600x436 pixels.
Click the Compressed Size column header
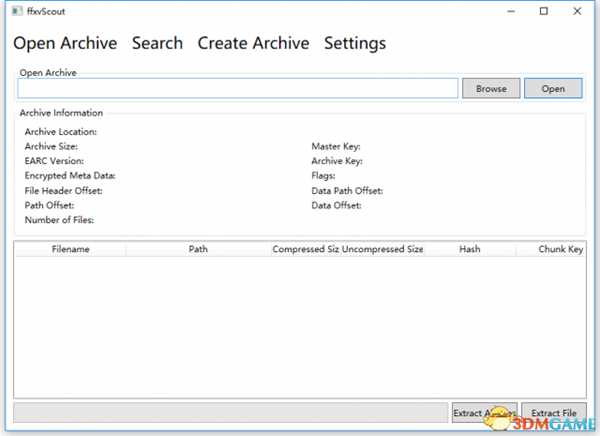(x=305, y=249)
